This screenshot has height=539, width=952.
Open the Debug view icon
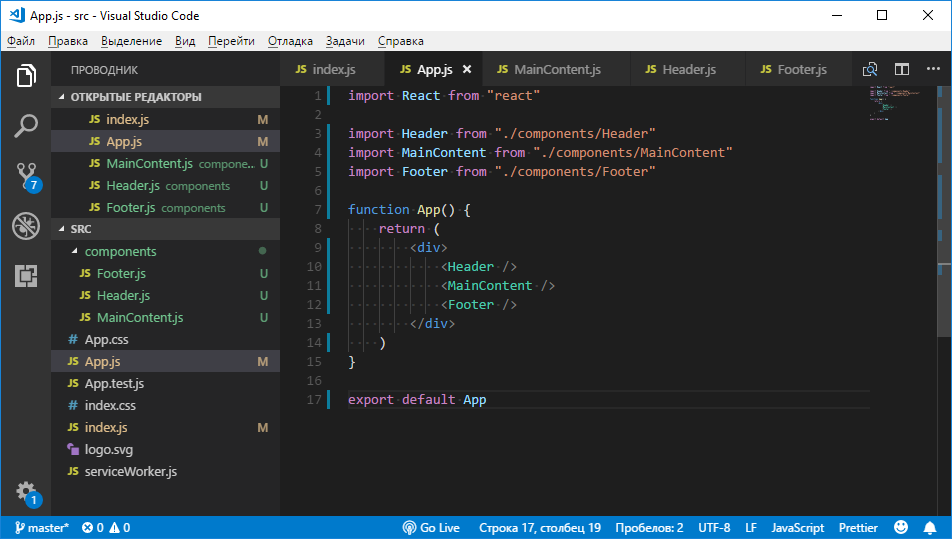click(x=26, y=226)
